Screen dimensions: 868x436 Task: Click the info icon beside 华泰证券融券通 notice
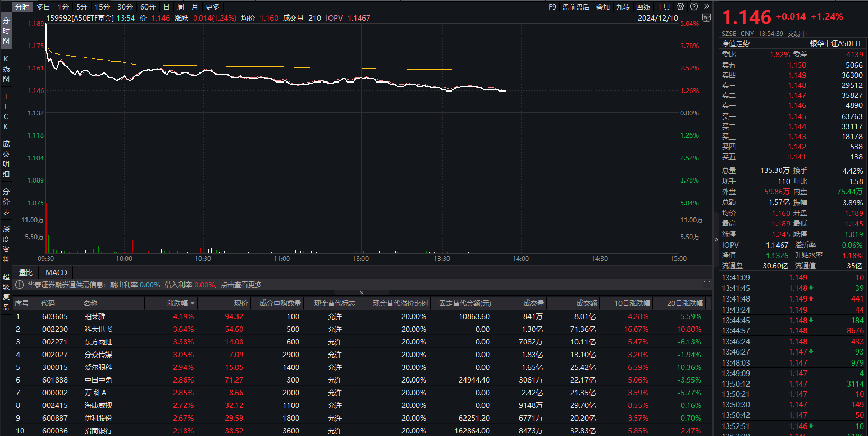click(20, 285)
